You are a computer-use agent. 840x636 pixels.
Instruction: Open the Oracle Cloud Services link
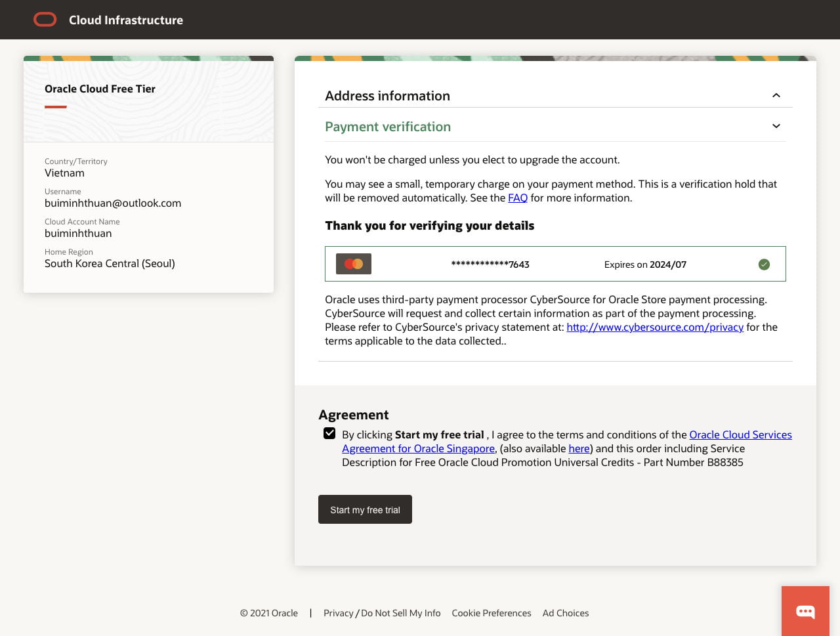click(x=740, y=435)
